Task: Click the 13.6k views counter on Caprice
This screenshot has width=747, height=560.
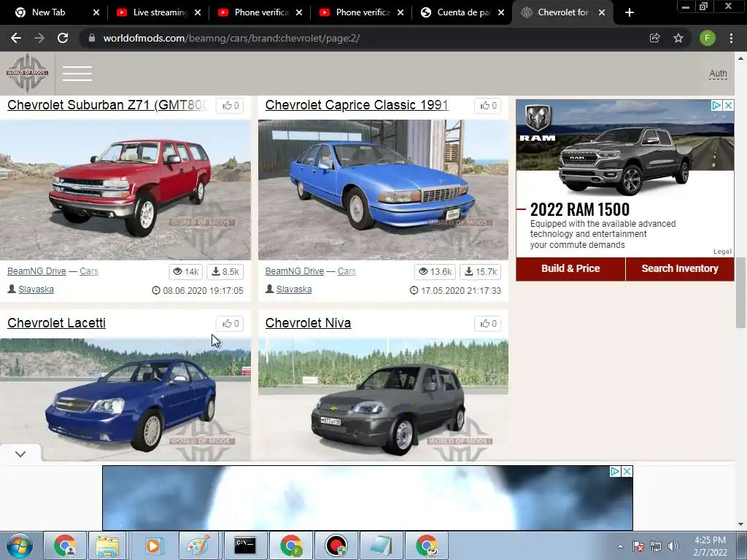Action: tap(435, 271)
